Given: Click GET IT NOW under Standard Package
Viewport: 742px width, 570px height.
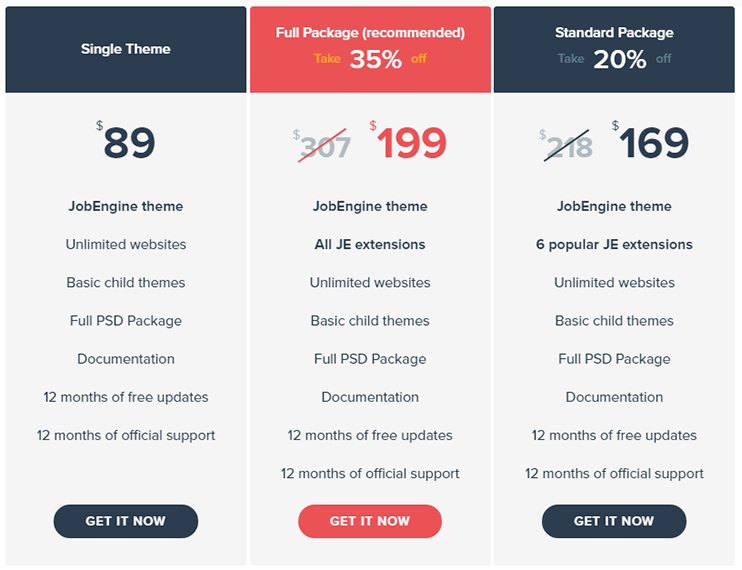Looking at the screenshot, I should 614,521.
